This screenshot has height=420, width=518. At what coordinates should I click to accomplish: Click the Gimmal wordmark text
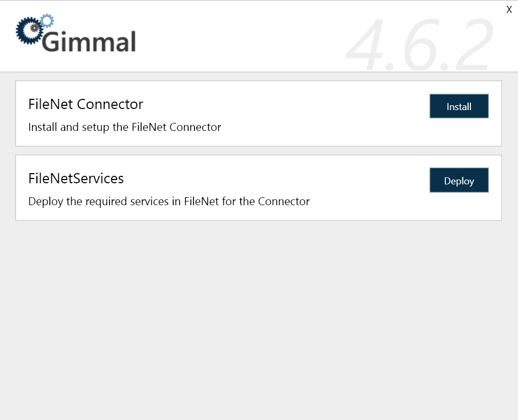pyautogui.click(x=89, y=42)
